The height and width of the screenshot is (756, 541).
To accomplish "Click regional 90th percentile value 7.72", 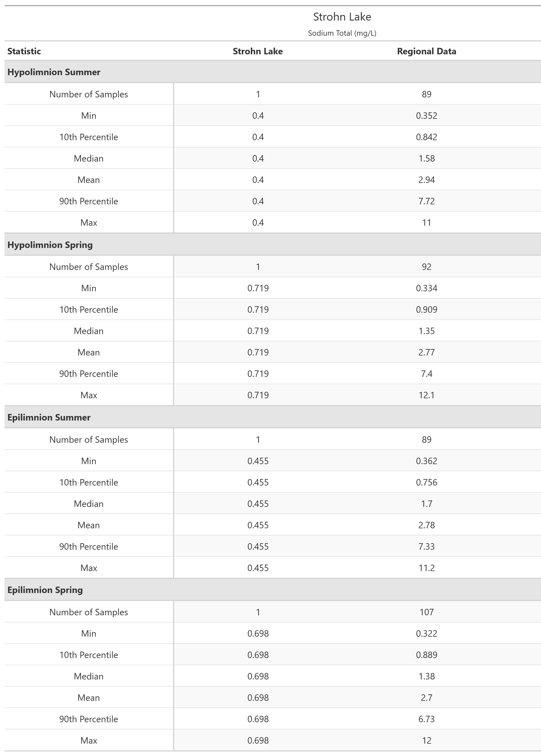I will (x=426, y=201).
